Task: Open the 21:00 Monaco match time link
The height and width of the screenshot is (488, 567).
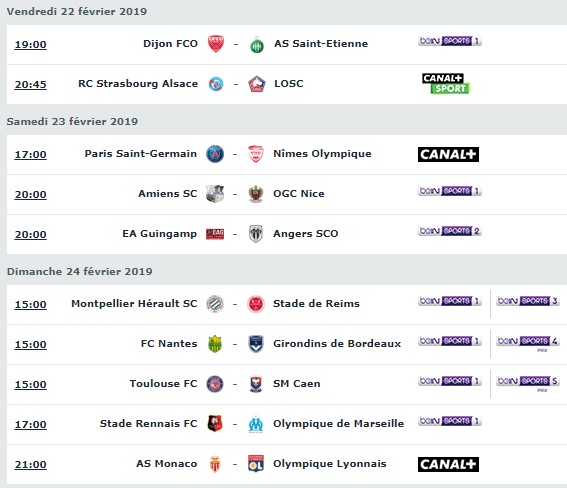Action: click(x=30, y=465)
